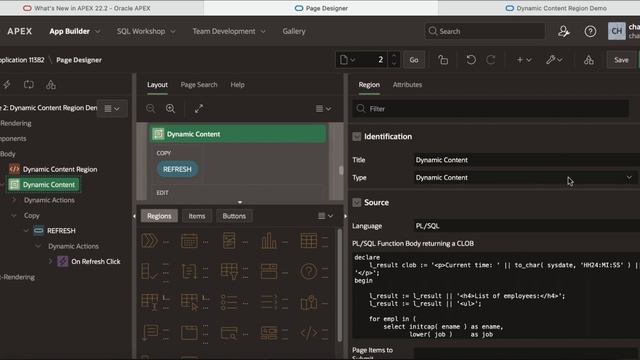This screenshot has width=640, height=360.
Task: Zoom in the layout view
Action: click(170, 109)
